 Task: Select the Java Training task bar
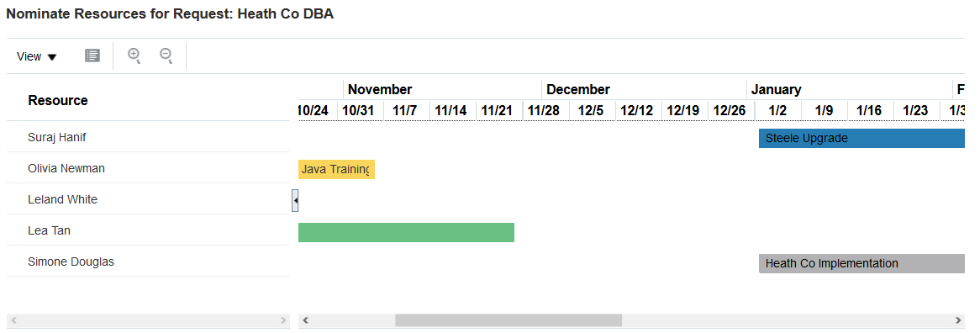click(x=336, y=169)
